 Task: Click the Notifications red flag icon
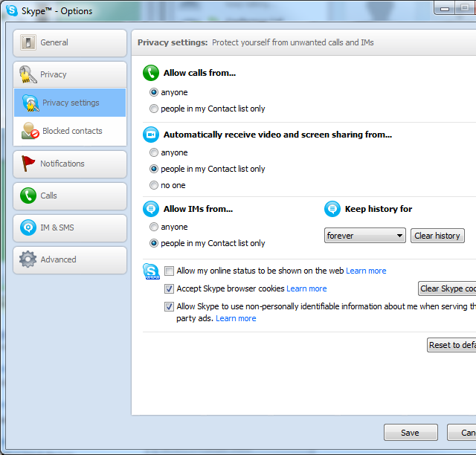pos(28,164)
